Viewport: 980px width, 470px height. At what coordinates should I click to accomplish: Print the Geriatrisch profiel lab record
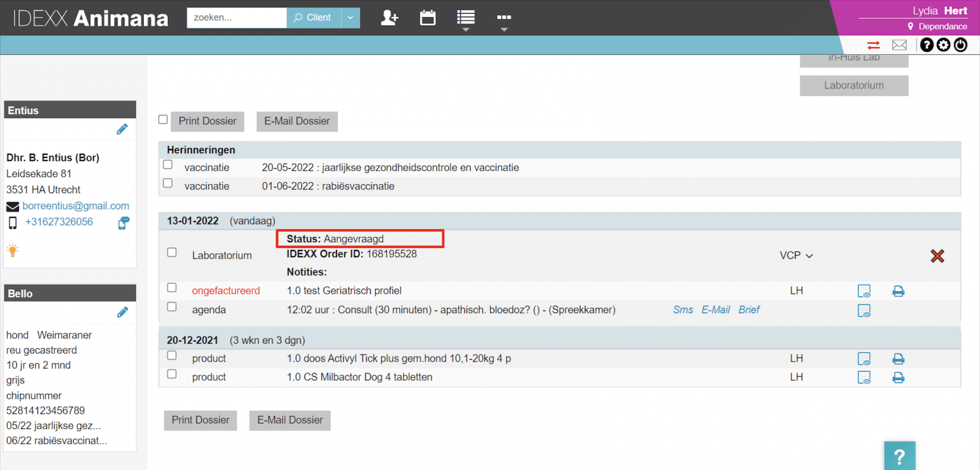click(x=898, y=290)
